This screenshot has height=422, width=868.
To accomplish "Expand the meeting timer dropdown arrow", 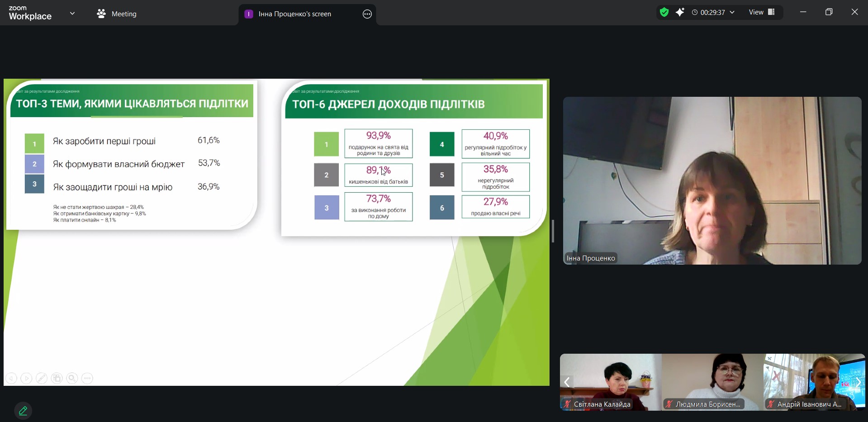I will [x=732, y=12].
